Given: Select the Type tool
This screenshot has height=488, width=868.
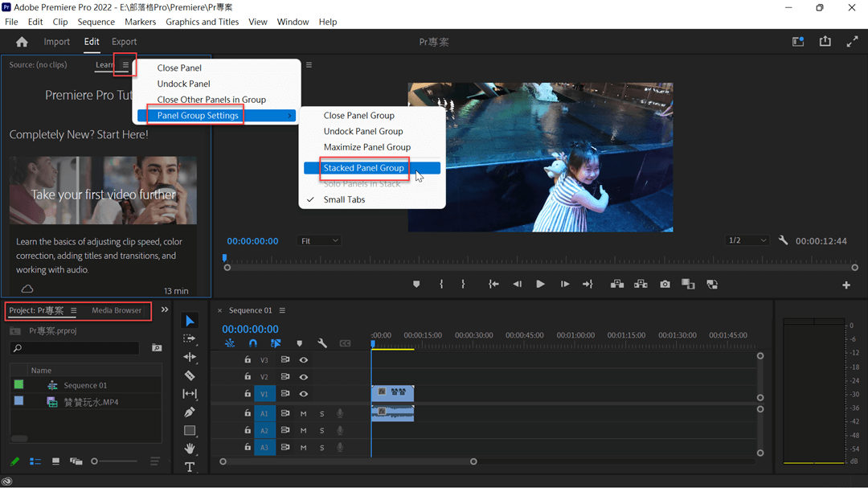Looking at the screenshot, I should pos(190,467).
